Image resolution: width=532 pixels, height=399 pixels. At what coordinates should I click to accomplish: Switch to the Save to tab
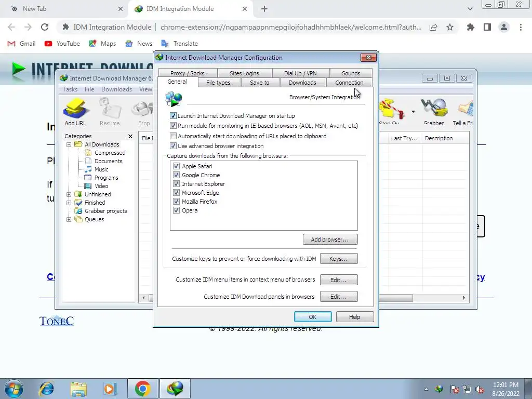[x=260, y=83]
